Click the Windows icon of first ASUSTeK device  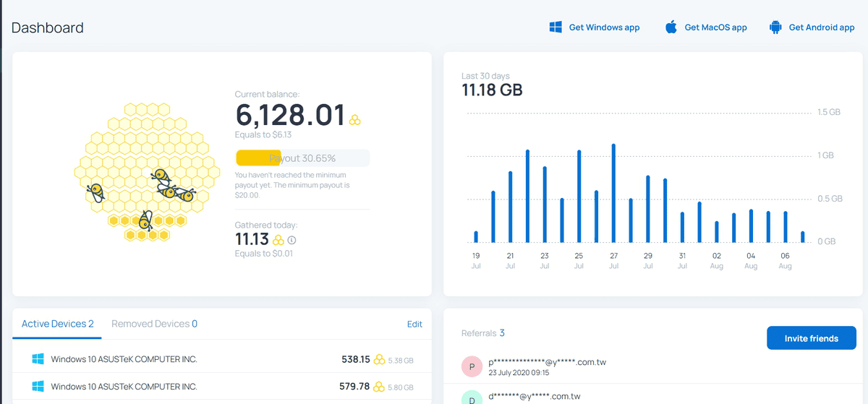(38, 359)
